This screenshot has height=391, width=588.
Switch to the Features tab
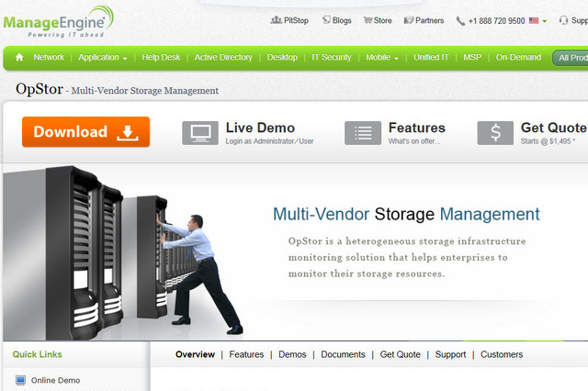(246, 354)
